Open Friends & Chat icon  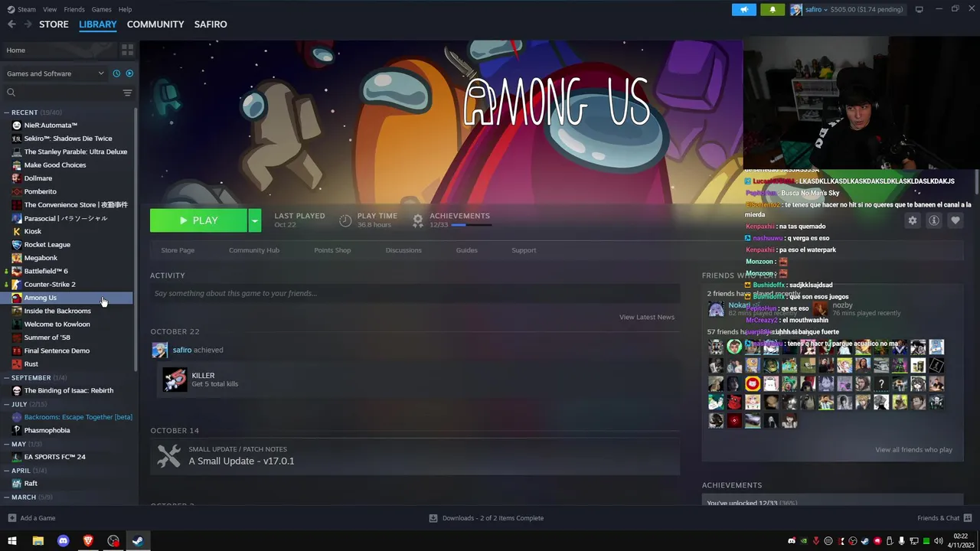pyautogui.click(x=968, y=518)
